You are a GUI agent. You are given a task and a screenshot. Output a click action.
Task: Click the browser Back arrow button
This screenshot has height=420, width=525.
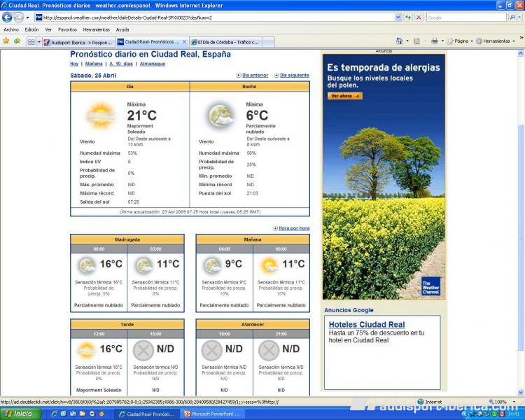pyautogui.click(x=8, y=17)
